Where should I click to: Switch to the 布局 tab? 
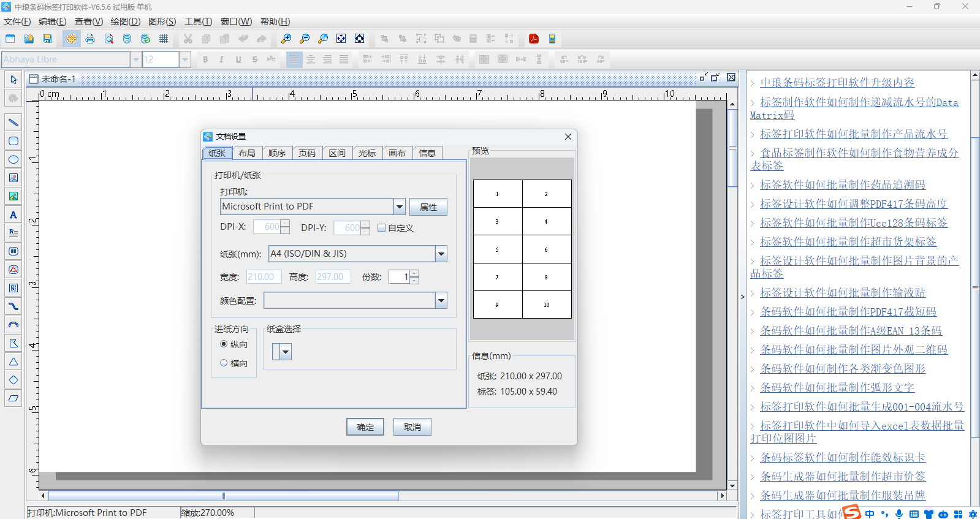[x=247, y=153]
